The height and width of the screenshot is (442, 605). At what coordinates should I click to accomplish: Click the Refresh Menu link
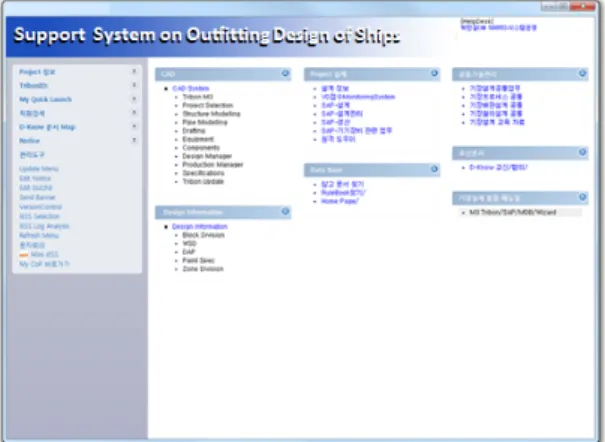[39, 235]
